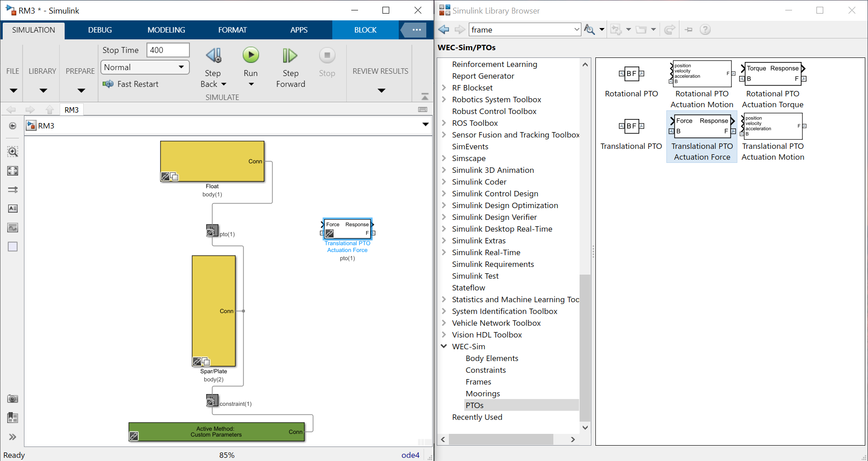
Task: Click the Area box palette icon
Action: coord(13,247)
